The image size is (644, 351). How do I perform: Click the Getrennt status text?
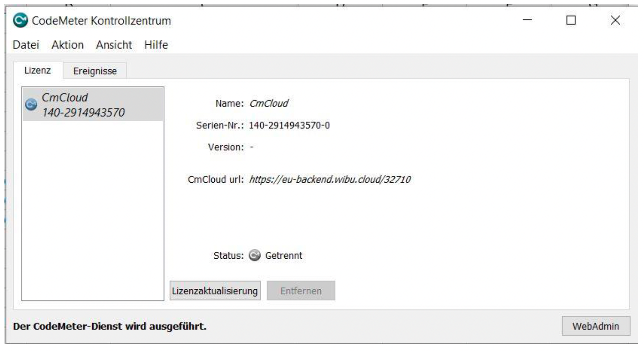[284, 256]
